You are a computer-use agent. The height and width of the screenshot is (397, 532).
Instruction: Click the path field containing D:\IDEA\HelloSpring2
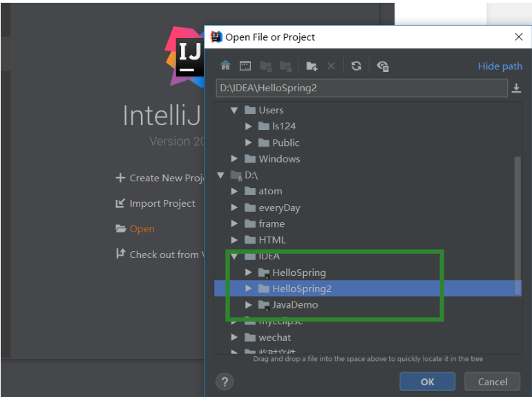point(361,88)
